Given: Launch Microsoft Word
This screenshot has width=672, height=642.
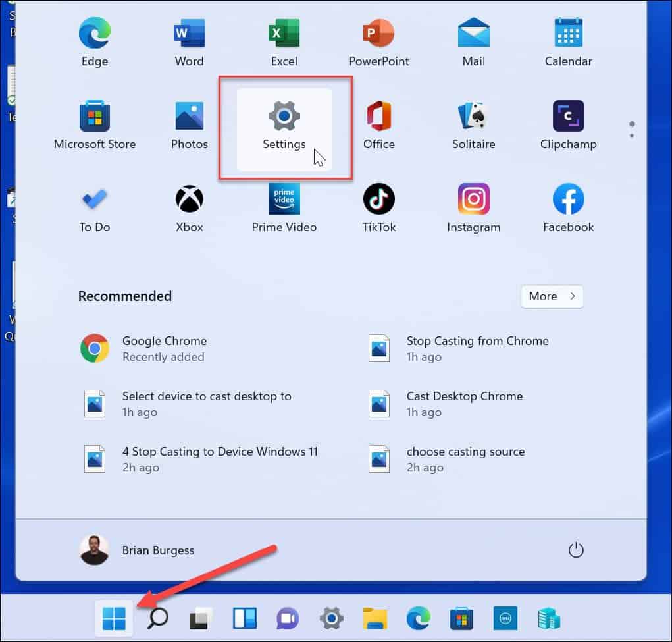Looking at the screenshot, I should coord(189,41).
